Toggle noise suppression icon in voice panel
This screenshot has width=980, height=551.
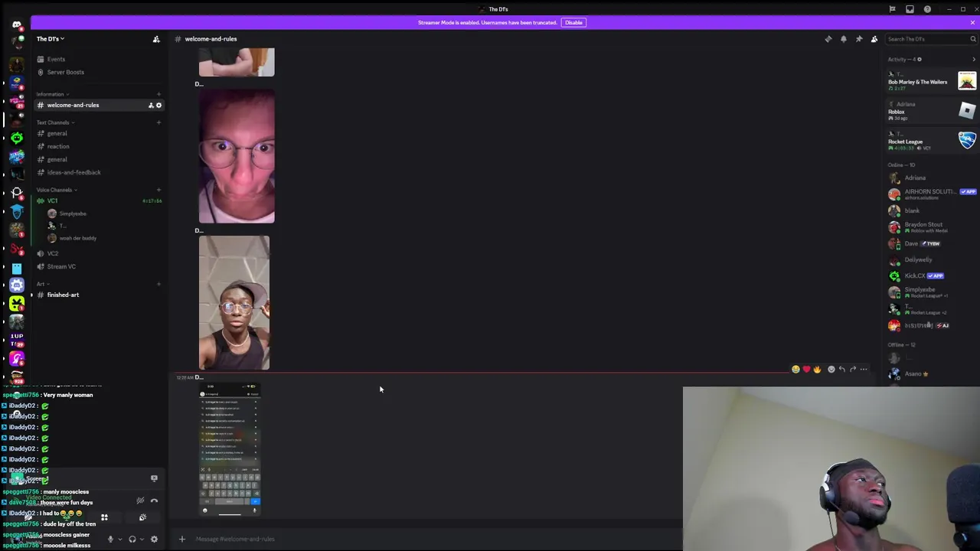pos(140,500)
